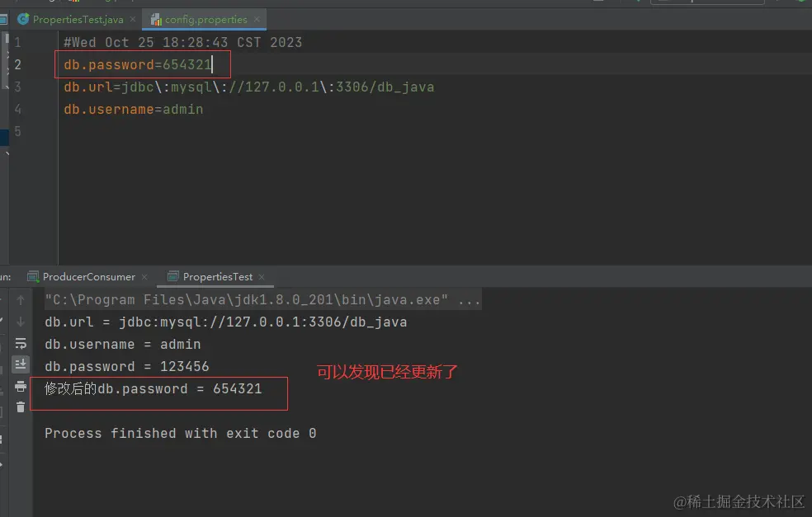Click the java.exe command line in console
The image size is (812, 517).
[262, 299]
